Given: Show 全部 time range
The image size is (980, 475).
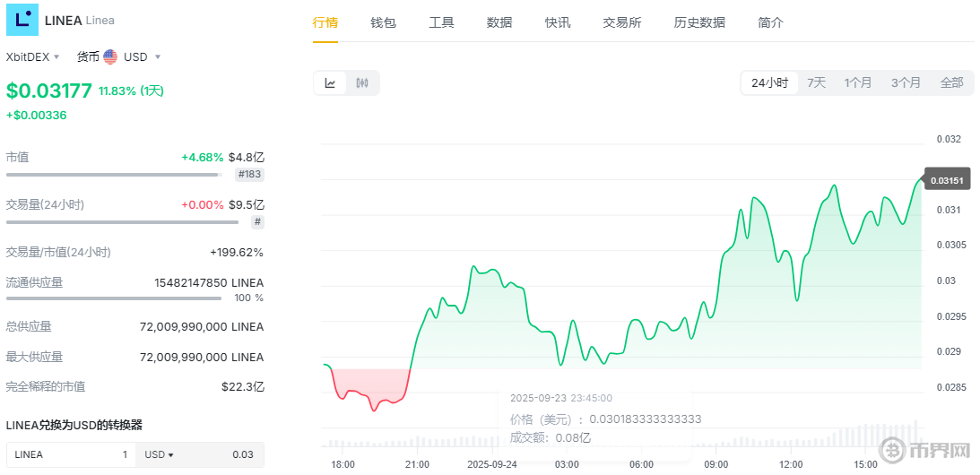Looking at the screenshot, I should point(951,82).
